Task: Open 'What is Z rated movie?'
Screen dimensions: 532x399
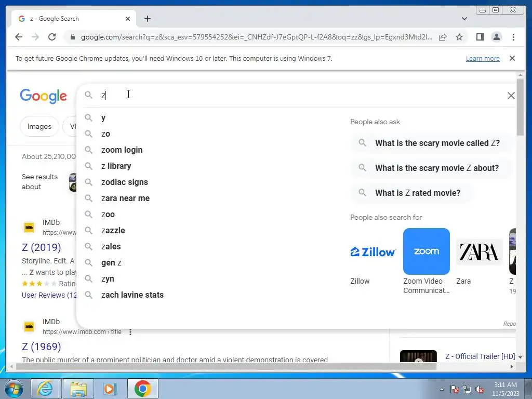Action: [x=411, y=193]
